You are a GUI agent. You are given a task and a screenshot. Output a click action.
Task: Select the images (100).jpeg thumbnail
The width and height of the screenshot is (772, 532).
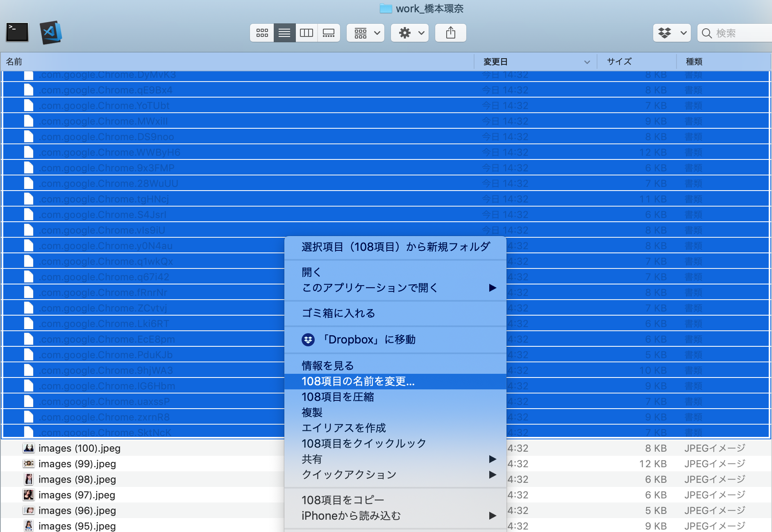pos(29,448)
